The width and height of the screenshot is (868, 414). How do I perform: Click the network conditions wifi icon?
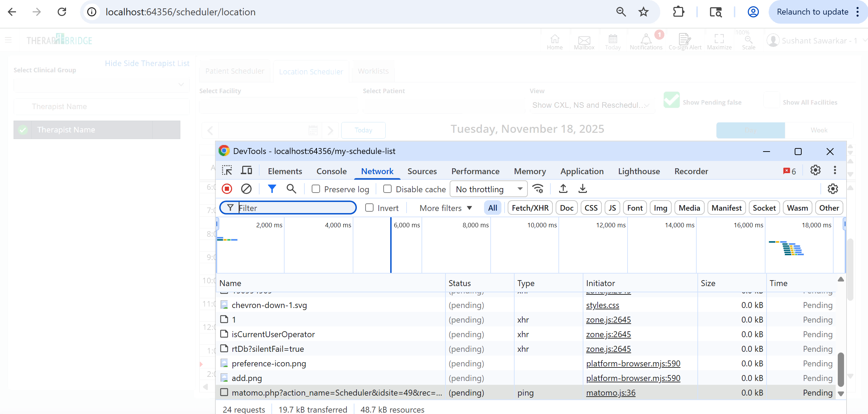click(538, 189)
